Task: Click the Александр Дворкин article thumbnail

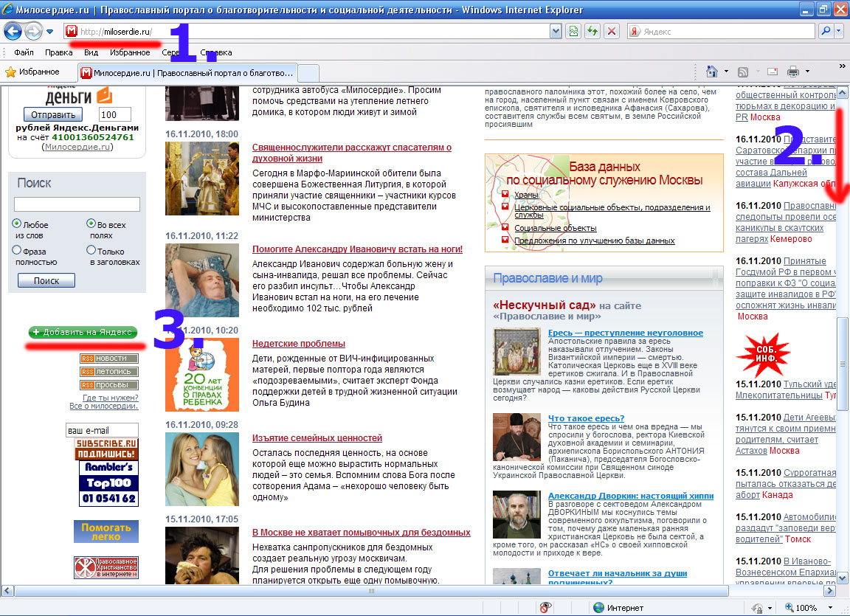Action: point(516,514)
